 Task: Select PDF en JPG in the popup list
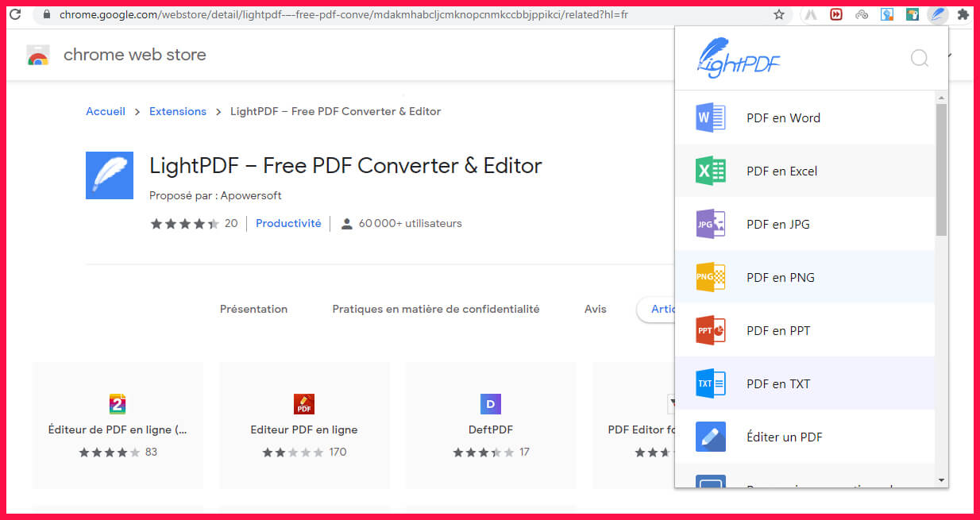(x=804, y=224)
